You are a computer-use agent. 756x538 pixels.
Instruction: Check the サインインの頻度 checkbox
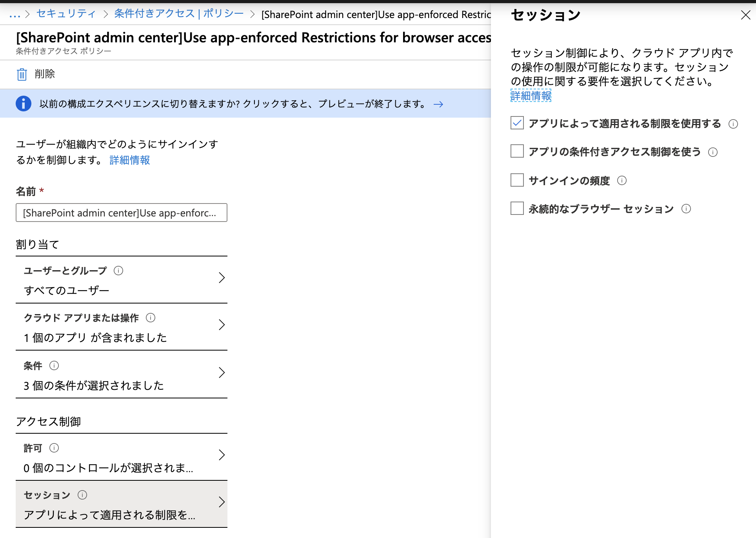point(517,180)
